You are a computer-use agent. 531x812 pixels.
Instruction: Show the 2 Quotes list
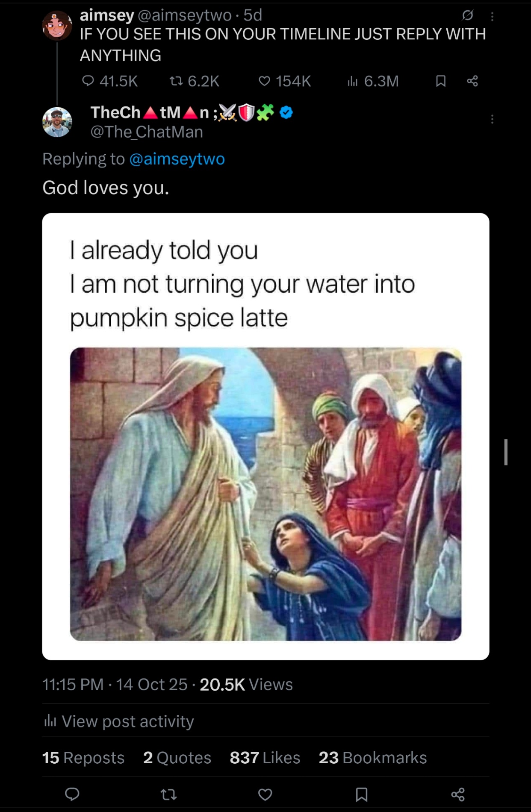[x=177, y=758]
